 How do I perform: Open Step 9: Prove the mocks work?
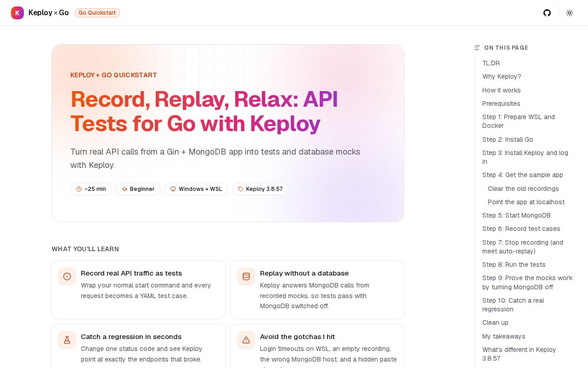[527, 282]
